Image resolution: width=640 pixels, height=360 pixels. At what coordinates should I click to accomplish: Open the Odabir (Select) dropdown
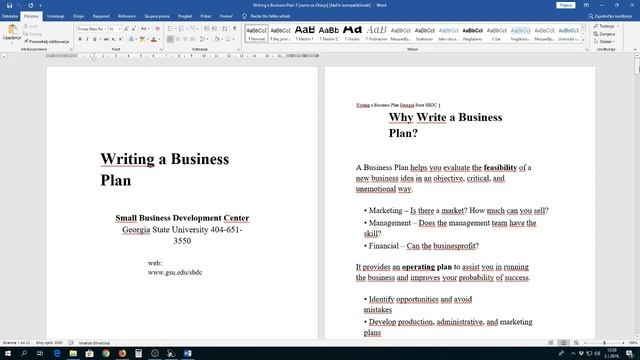604,42
